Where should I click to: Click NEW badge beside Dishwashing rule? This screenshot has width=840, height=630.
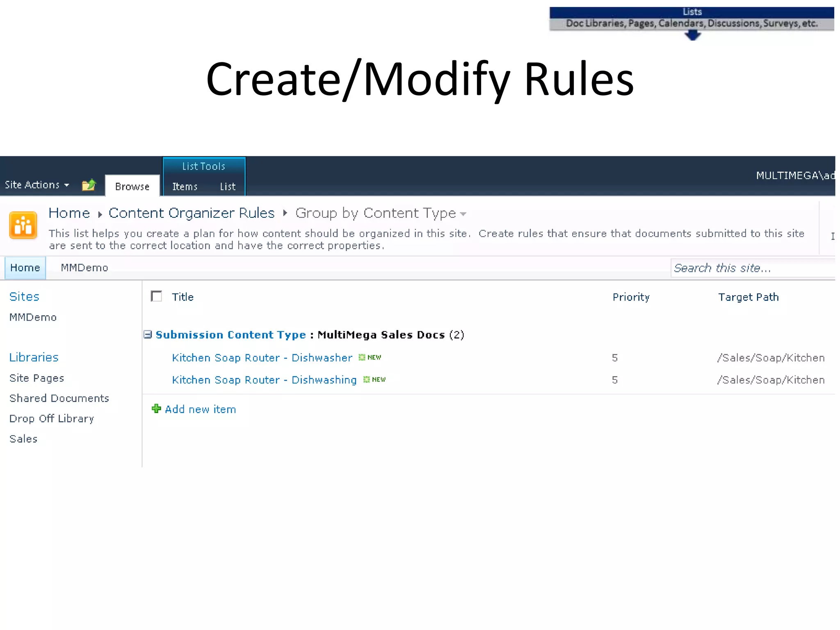(374, 379)
